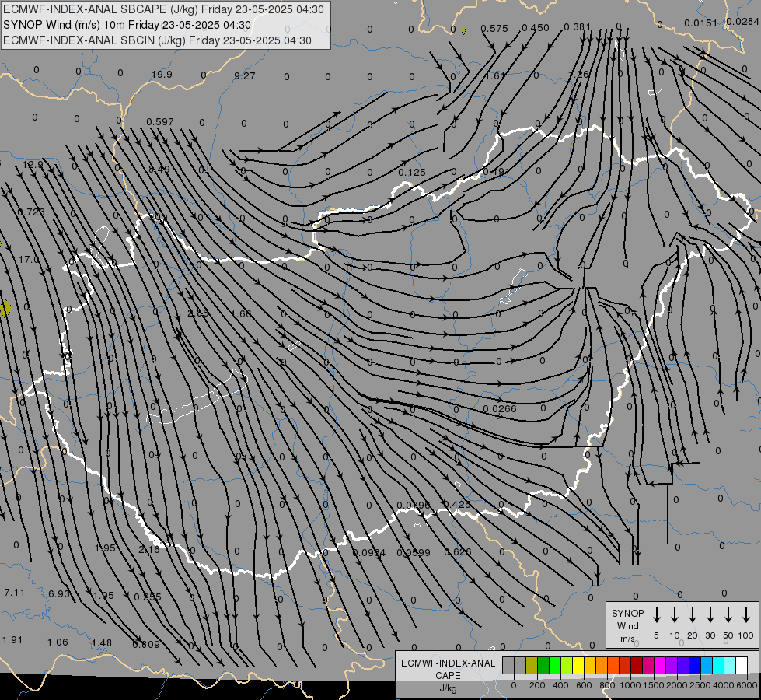Click the 0.597 value on the map
The image size is (761, 700).
(x=159, y=121)
